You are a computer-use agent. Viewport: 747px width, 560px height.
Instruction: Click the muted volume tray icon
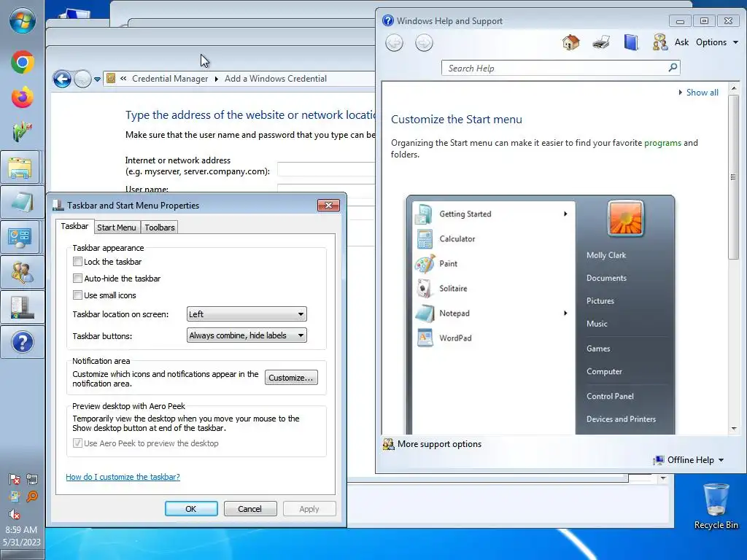(15, 514)
